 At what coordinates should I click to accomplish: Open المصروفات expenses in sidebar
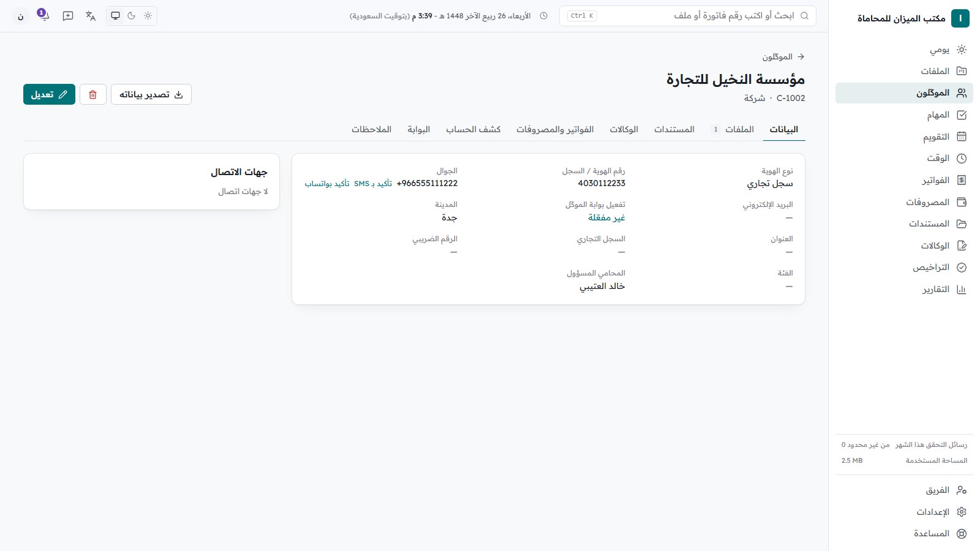pos(904,202)
